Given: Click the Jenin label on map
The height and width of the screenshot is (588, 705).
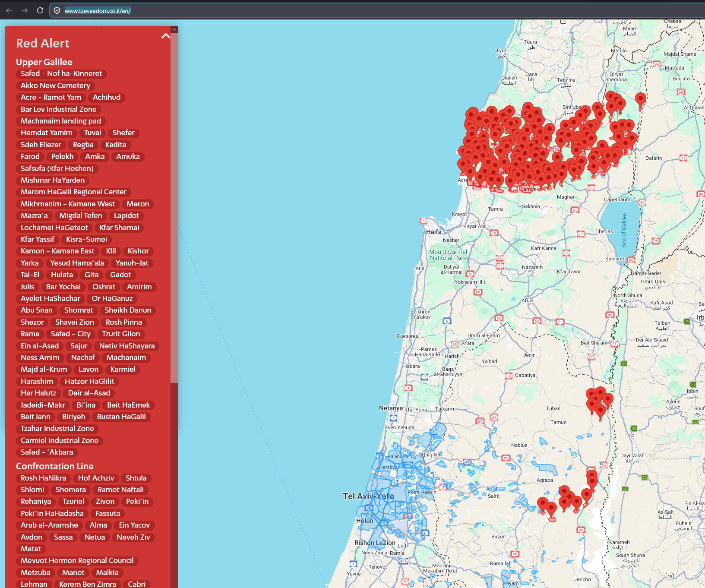Looking at the screenshot, I should pos(529,355).
